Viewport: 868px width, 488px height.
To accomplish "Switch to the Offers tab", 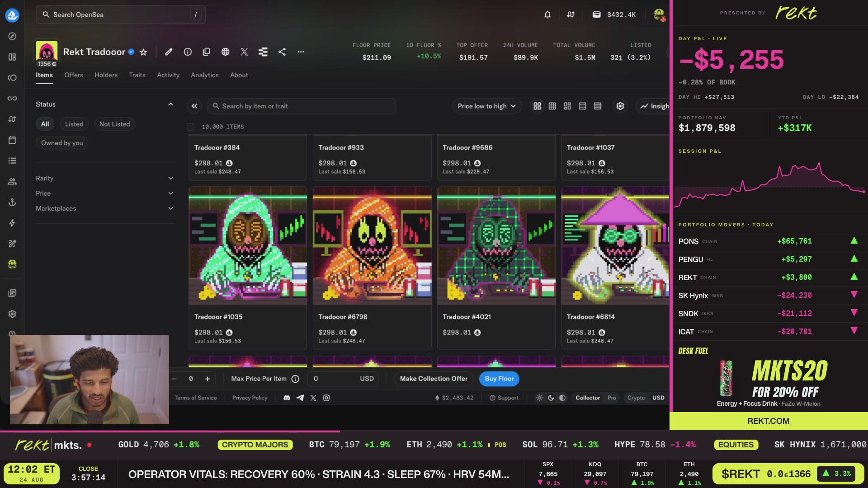I will (74, 75).
